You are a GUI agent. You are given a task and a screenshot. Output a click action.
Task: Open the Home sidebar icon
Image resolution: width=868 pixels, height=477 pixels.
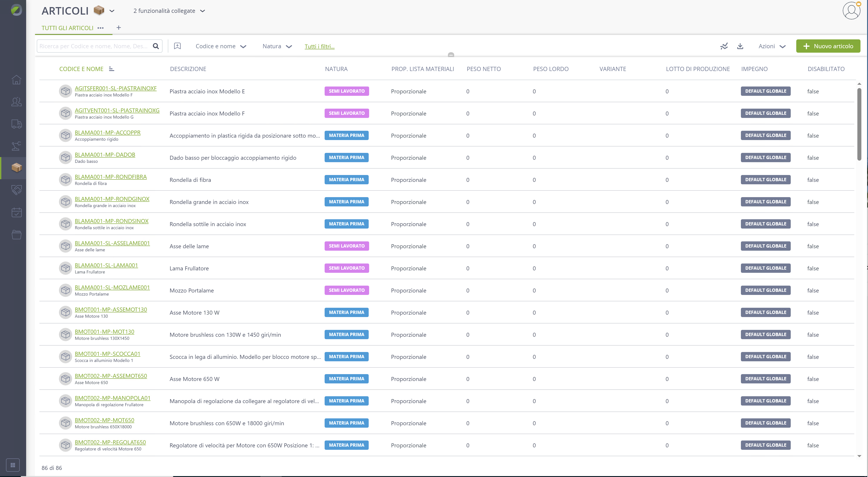(x=16, y=80)
